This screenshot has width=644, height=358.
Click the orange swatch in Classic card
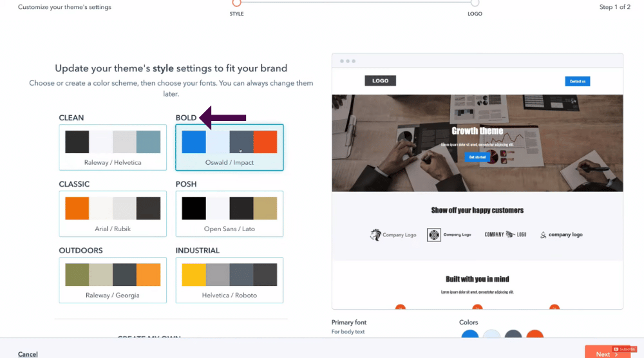click(77, 208)
